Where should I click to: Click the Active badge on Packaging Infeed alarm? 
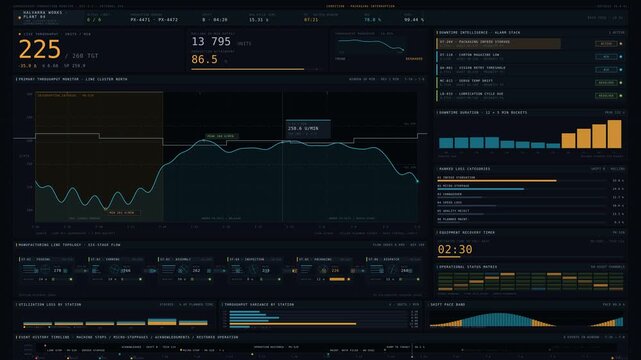(x=606, y=43)
